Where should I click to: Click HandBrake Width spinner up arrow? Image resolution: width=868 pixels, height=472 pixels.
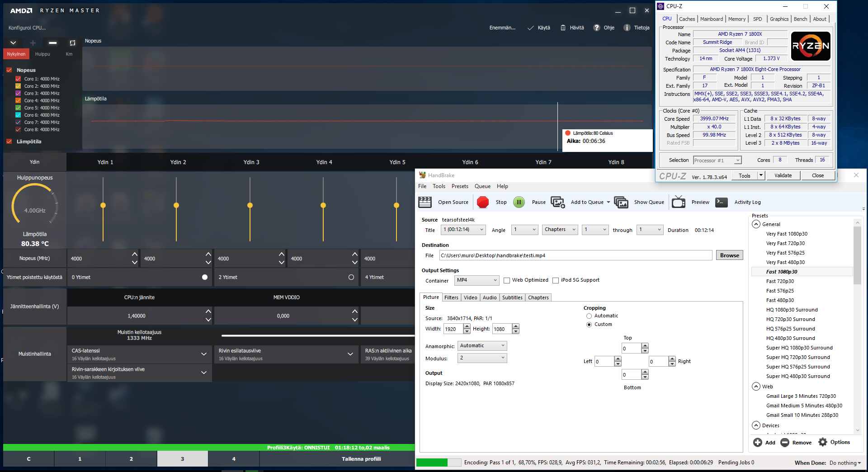tap(467, 326)
